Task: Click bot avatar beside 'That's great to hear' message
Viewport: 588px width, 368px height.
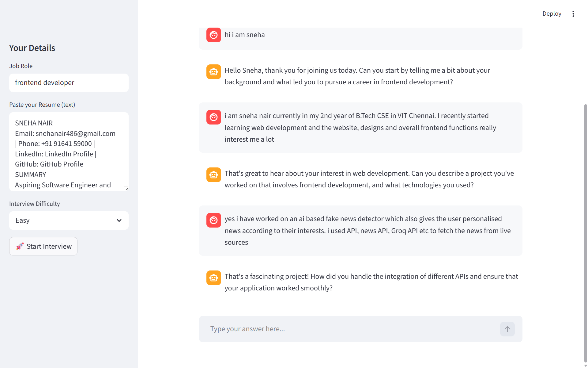Action: point(213,175)
